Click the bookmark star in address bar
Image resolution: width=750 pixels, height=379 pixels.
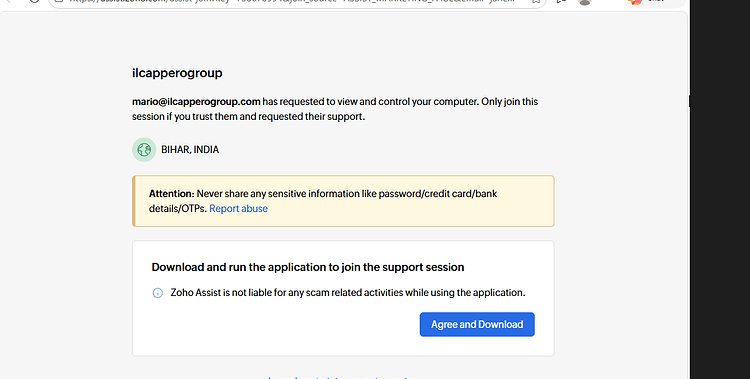(536, 1)
